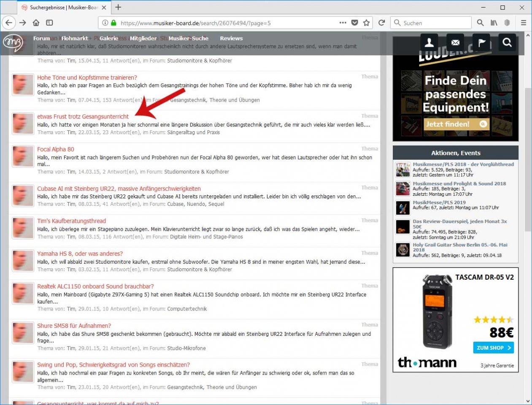532x405 pixels.
Task: Click the scrollbar up arrow
Action: [528, 35]
